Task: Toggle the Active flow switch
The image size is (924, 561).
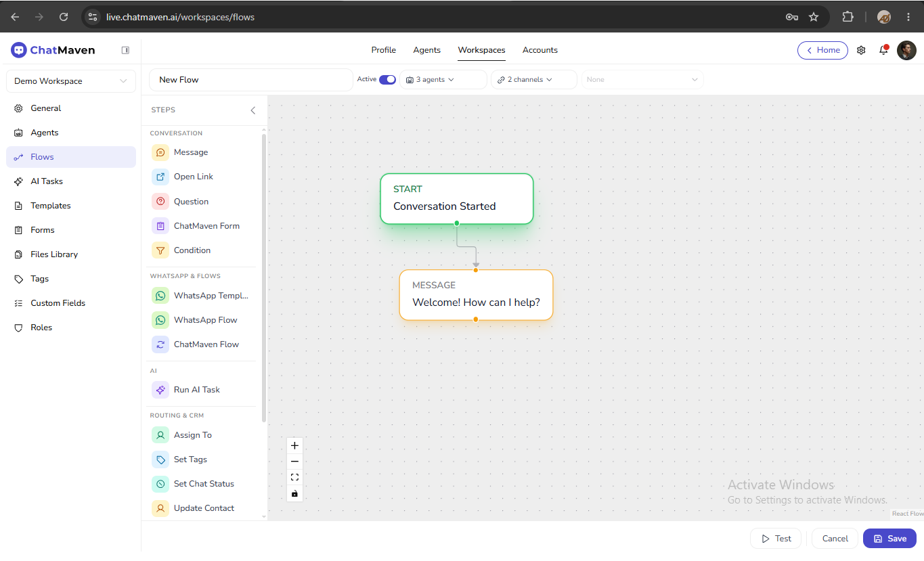Action: click(387, 80)
